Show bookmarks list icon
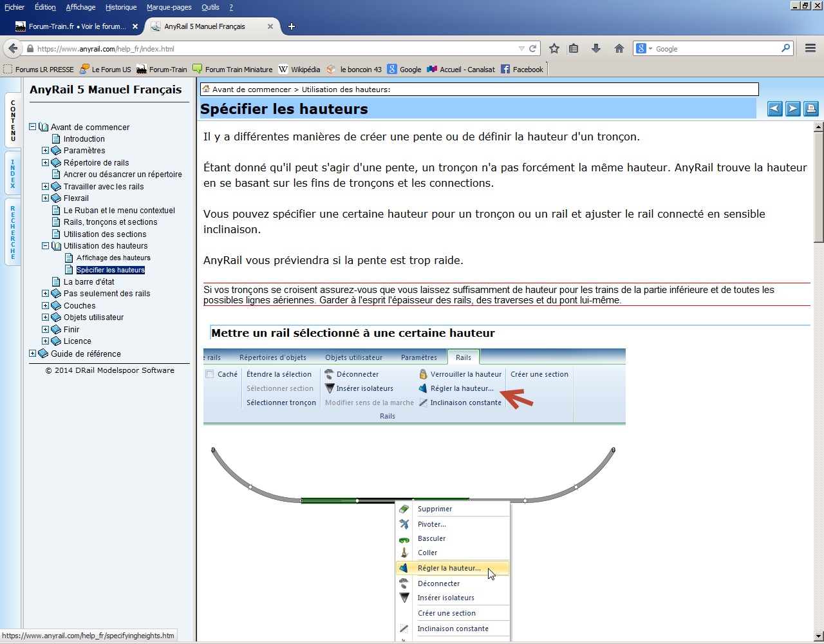This screenshot has width=824, height=644. click(574, 48)
